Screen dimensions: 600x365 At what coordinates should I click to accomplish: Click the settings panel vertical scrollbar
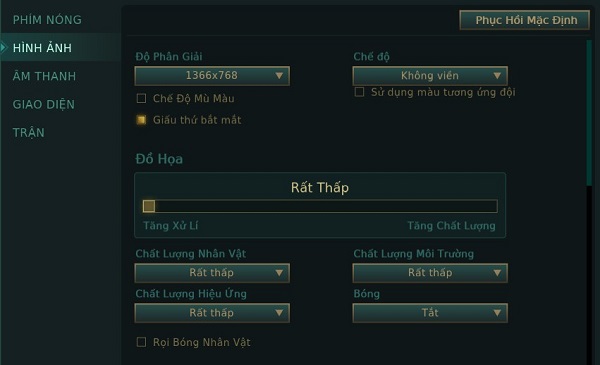tap(589, 113)
